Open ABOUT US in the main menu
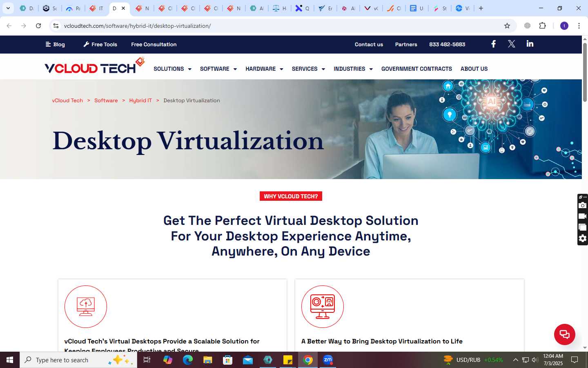This screenshot has height=368, width=588. pos(474,69)
